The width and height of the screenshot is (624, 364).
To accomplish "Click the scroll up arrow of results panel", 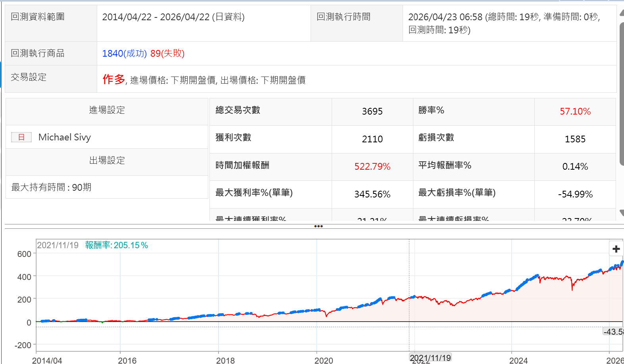I will 621,13.
